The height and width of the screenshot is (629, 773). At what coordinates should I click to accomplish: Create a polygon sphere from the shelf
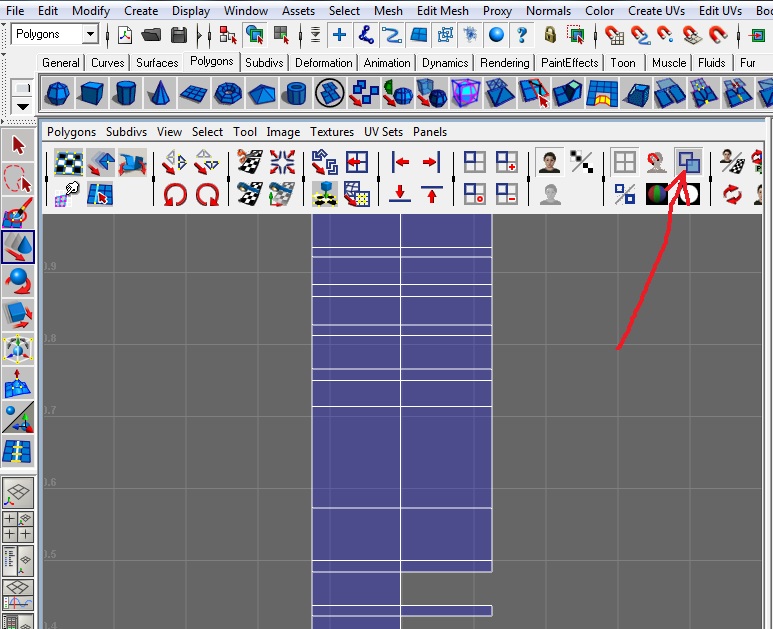pos(58,93)
